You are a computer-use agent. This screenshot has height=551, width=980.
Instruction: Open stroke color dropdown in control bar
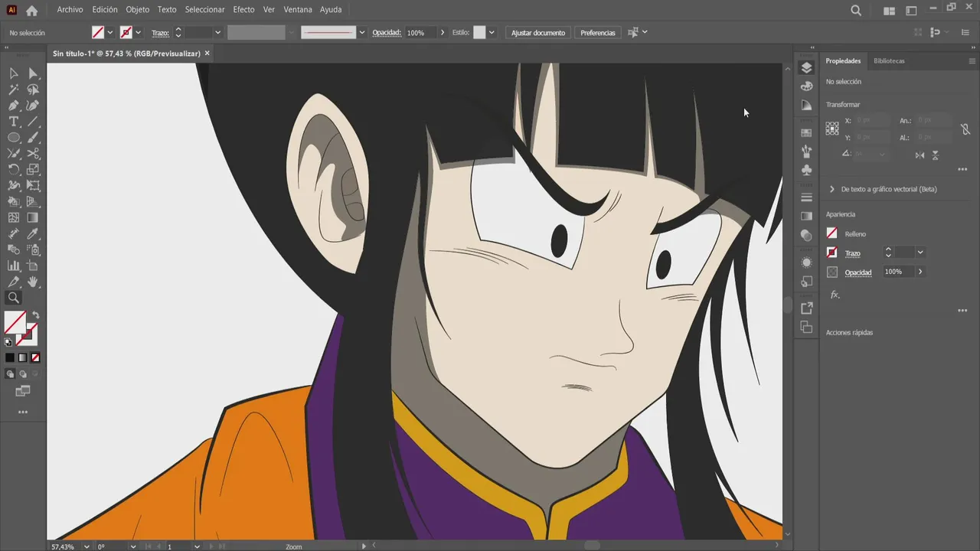[138, 33]
